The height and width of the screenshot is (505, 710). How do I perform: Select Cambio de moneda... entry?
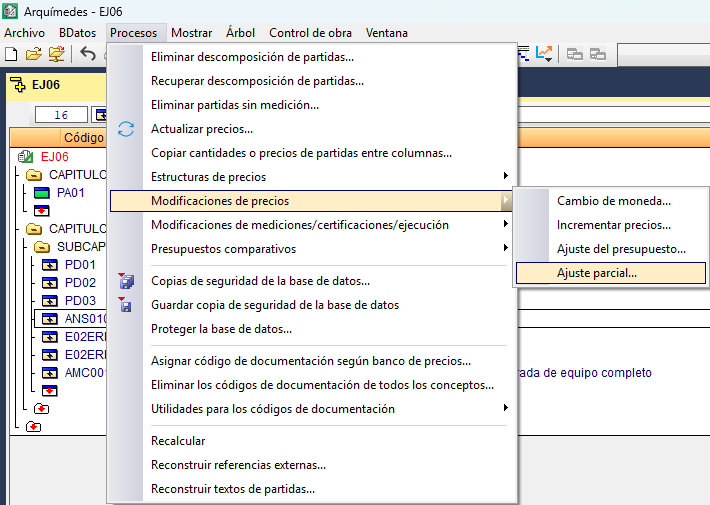click(611, 201)
